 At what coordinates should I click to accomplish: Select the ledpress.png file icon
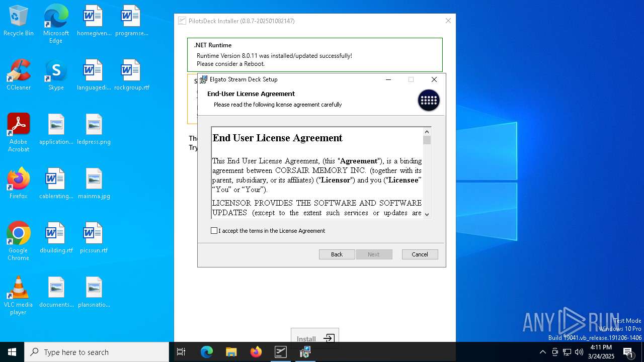94,130
